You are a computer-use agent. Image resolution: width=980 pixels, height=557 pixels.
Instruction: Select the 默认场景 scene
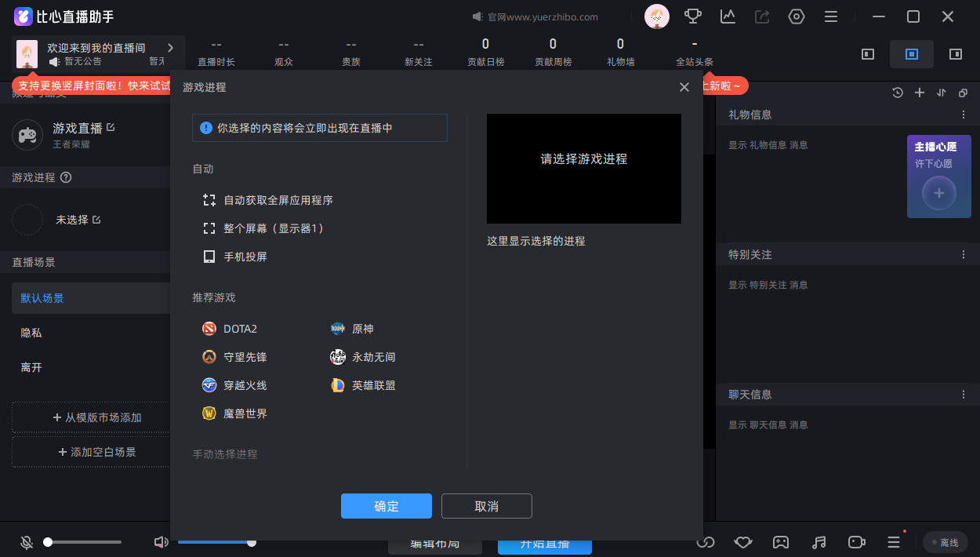(x=91, y=298)
